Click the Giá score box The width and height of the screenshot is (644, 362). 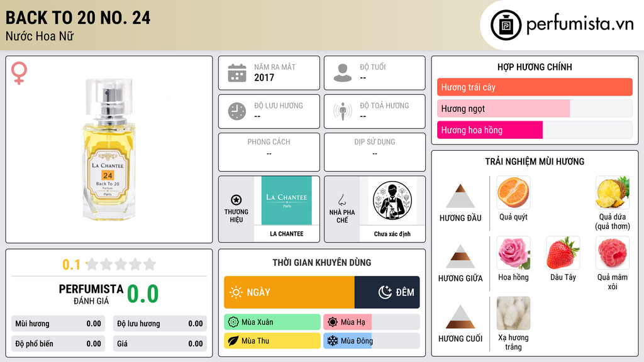click(x=160, y=344)
